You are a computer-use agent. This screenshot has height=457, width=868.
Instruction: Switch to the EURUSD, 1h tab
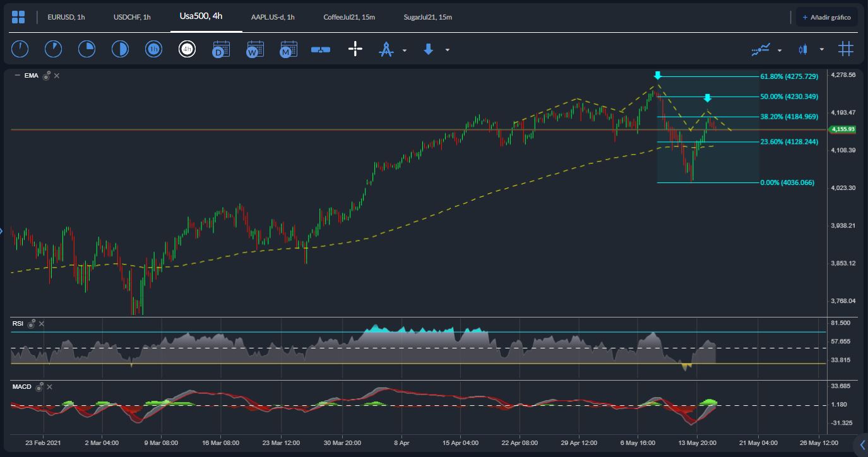[x=66, y=17]
